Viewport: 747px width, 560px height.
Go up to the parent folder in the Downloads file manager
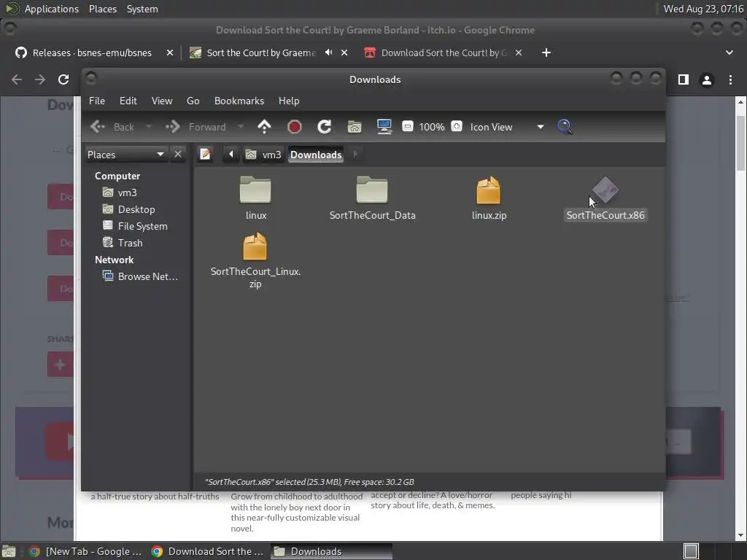pos(264,127)
